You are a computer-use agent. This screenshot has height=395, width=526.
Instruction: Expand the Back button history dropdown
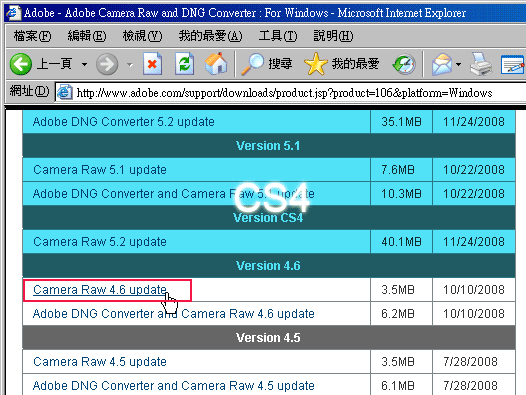click(x=84, y=64)
